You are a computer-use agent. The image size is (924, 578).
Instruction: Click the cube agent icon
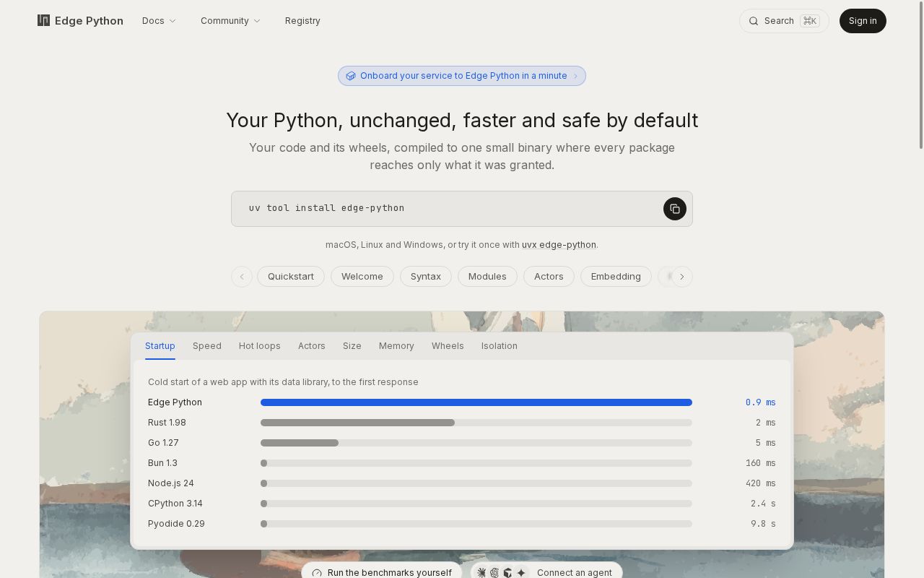(x=507, y=573)
